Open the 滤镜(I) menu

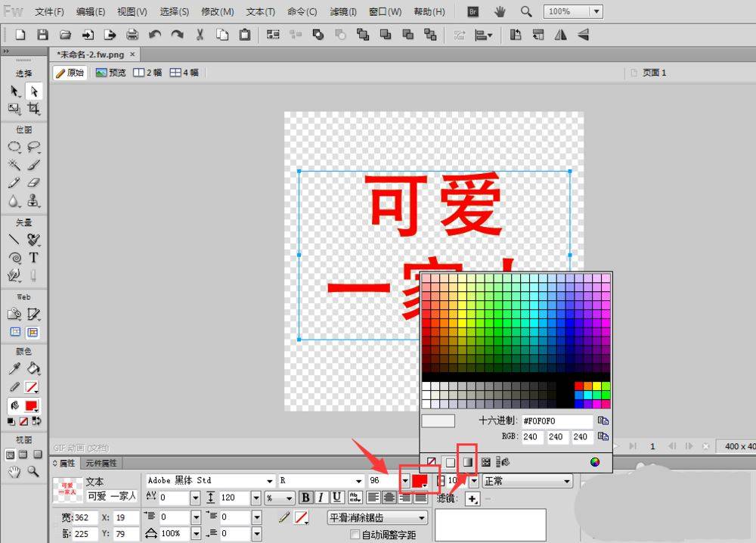[344, 12]
